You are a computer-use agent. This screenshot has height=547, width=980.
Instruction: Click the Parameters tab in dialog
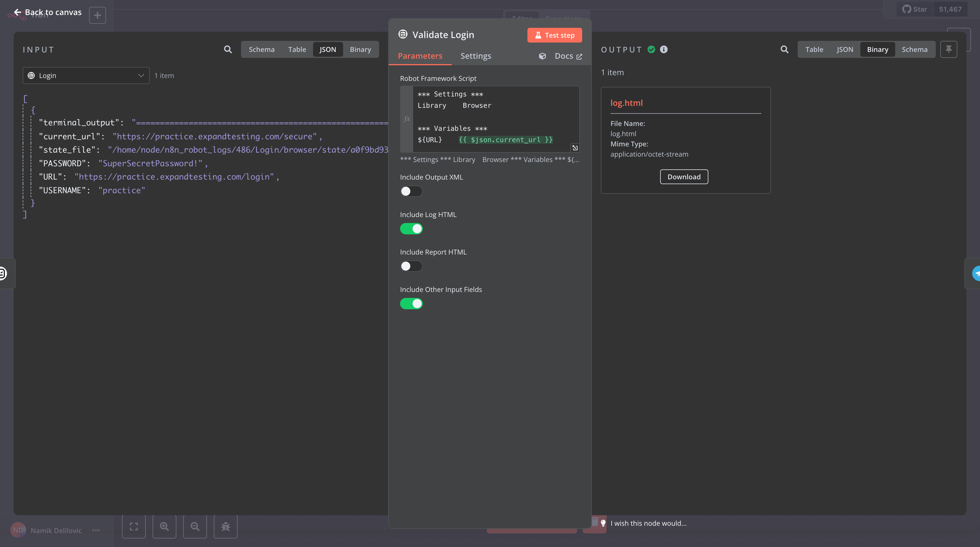(x=419, y=55)
